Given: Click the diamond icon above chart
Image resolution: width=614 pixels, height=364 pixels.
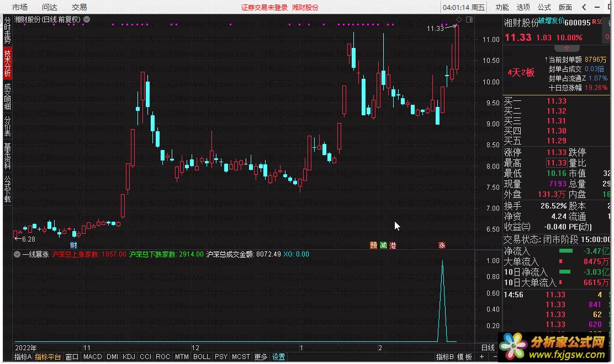Looking at the screenshot, I should tap(459, 19).
